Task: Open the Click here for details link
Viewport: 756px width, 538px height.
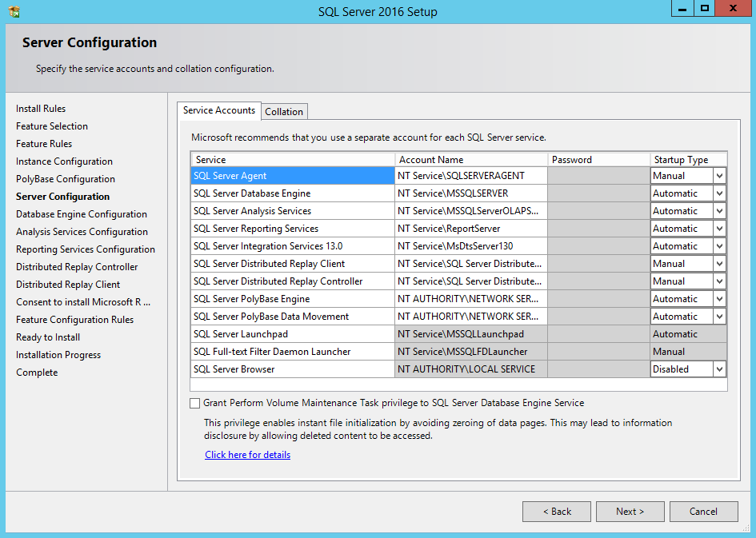Action: tap(247, 453)
